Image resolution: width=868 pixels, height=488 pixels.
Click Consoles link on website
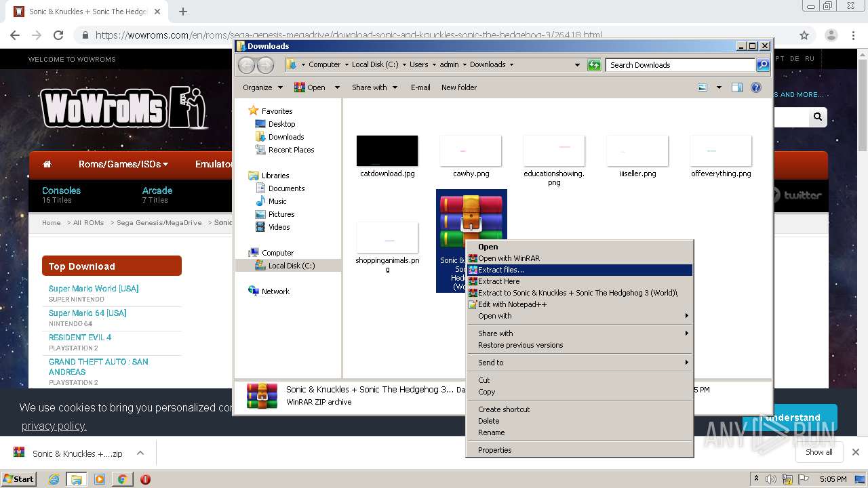(x=61, y=190)
